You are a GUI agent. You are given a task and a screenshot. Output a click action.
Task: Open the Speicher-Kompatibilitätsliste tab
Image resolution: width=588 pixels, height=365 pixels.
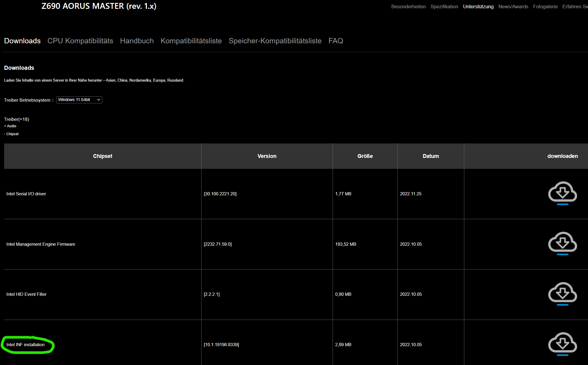point(275,41)
